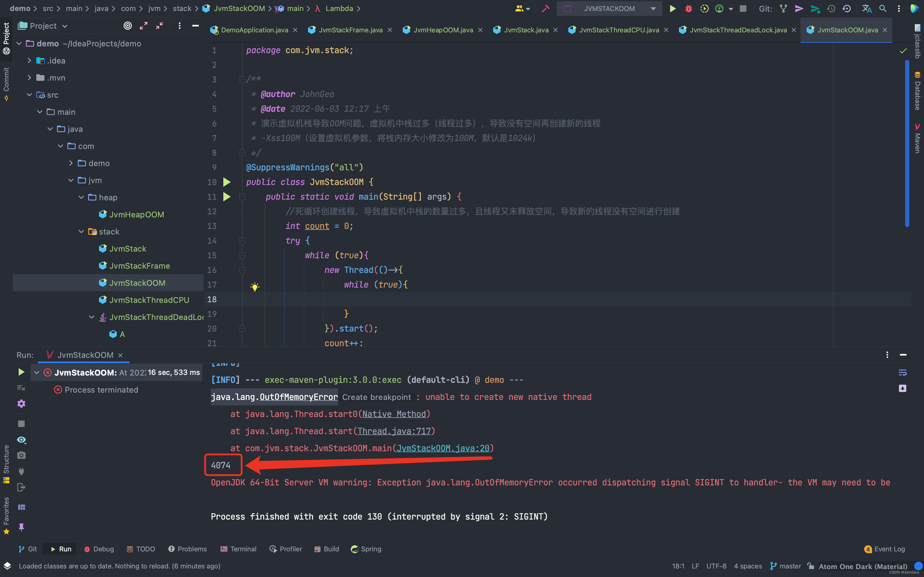Toggle soft-wrap in the console output
924x577 pixels.
tap(902, 372)
